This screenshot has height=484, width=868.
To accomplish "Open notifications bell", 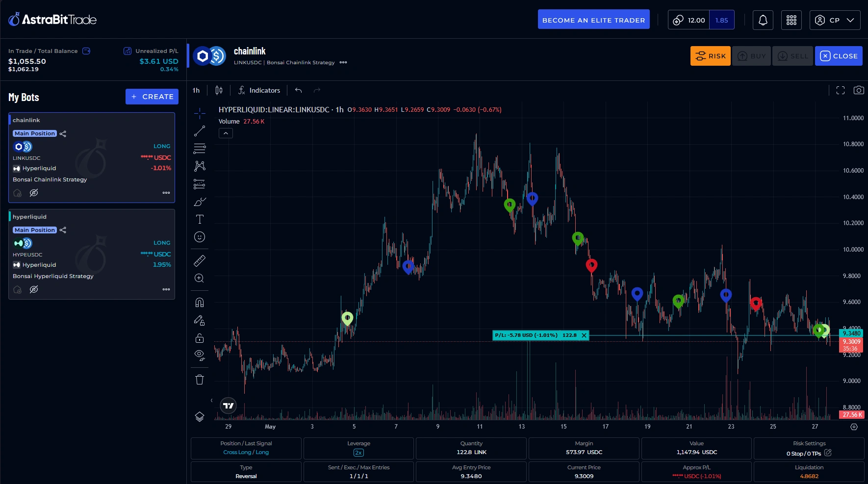I will (x=763, y=20).
